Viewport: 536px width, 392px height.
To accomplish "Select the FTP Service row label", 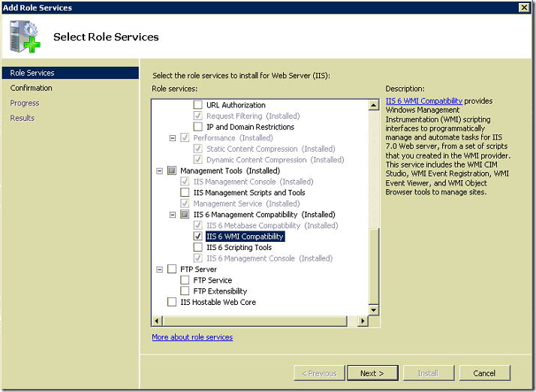I will tap(212, 280).
